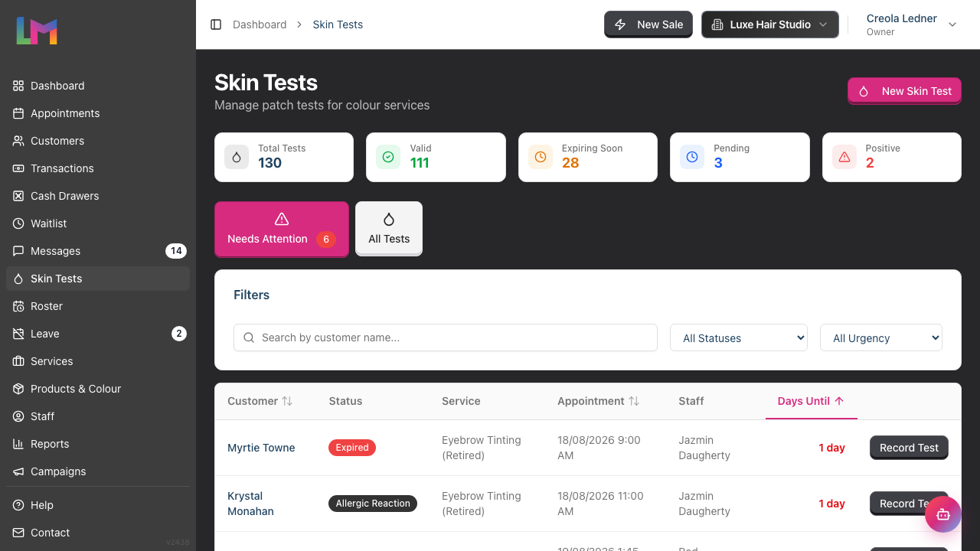Sort by Customer column
Screen dimensions: 980x551
260,401
